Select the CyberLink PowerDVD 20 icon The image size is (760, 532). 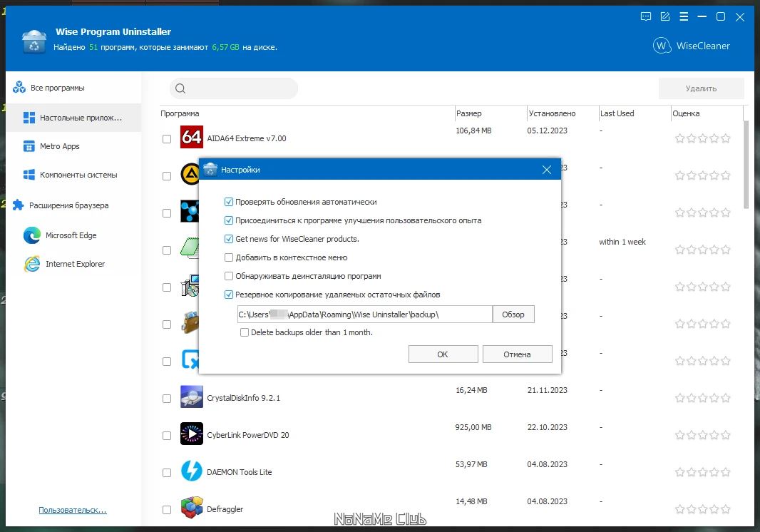point(192,434)
